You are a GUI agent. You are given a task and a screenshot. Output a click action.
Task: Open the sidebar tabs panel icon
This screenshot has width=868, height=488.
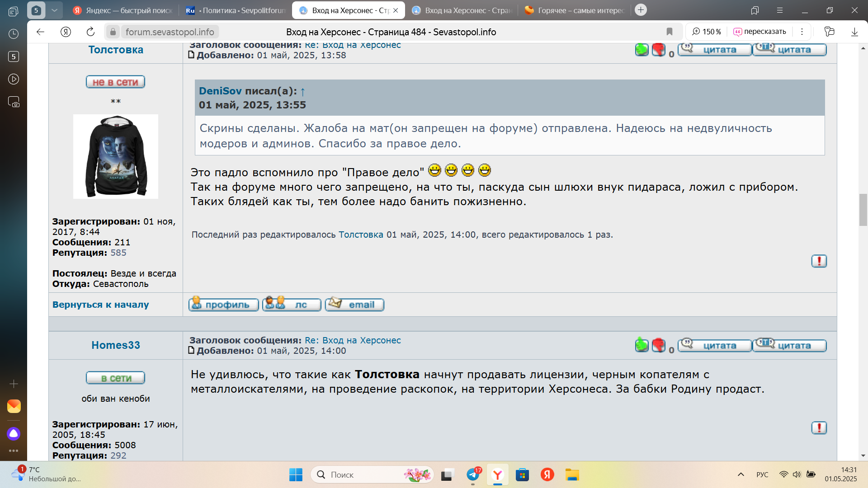click(14, 12)
